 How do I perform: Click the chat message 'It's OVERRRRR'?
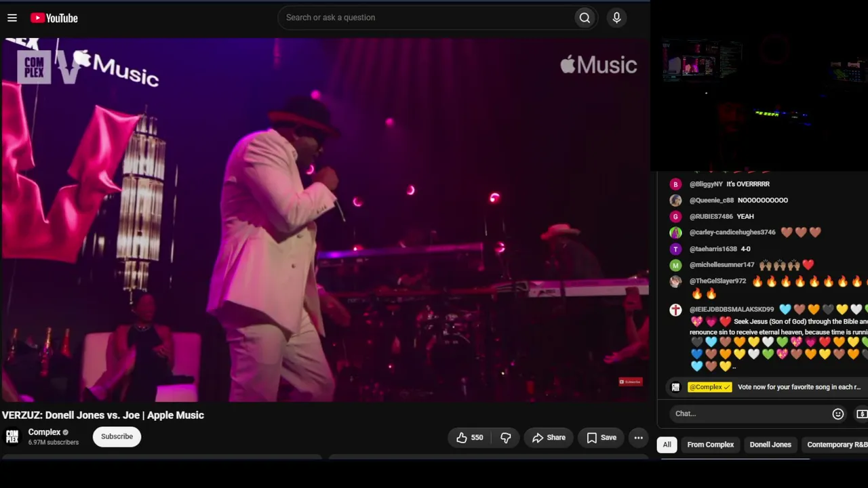(748, 184)
